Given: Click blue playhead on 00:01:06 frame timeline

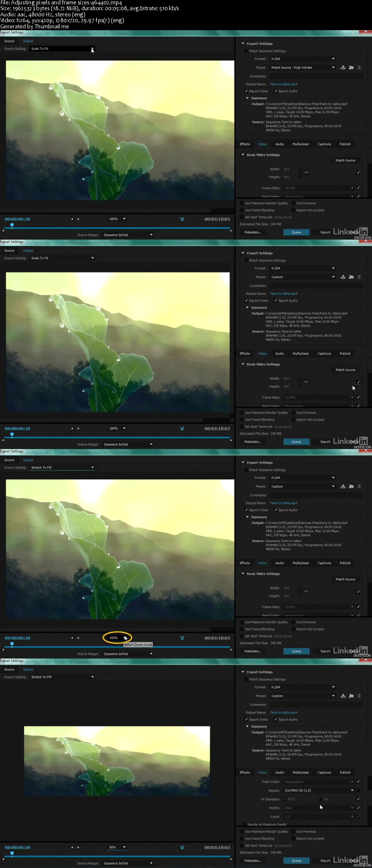Looking at the screenshot, I should point(12,225).
